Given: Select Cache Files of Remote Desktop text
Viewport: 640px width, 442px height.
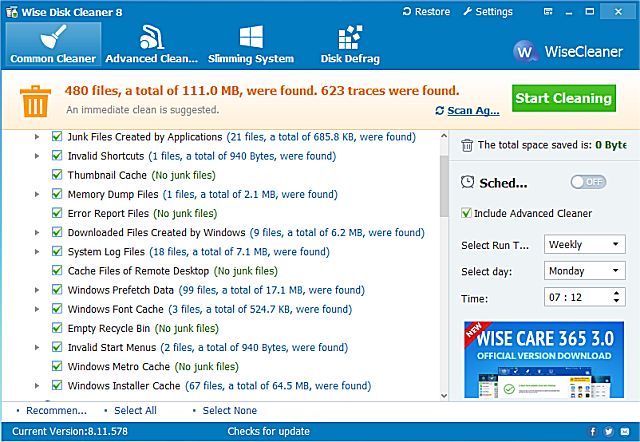Looking at the screenshot, I should [138, 271].
